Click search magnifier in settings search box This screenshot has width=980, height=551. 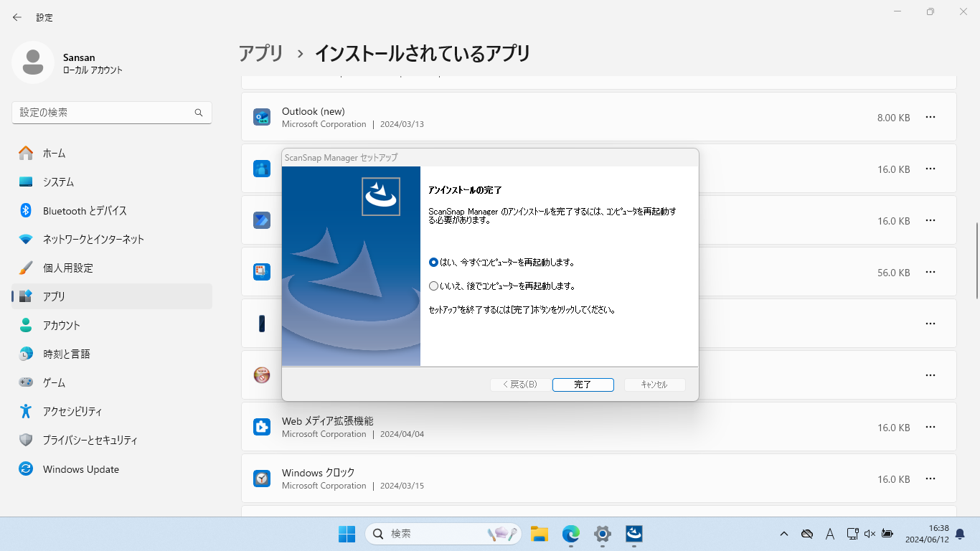[199, 113]
